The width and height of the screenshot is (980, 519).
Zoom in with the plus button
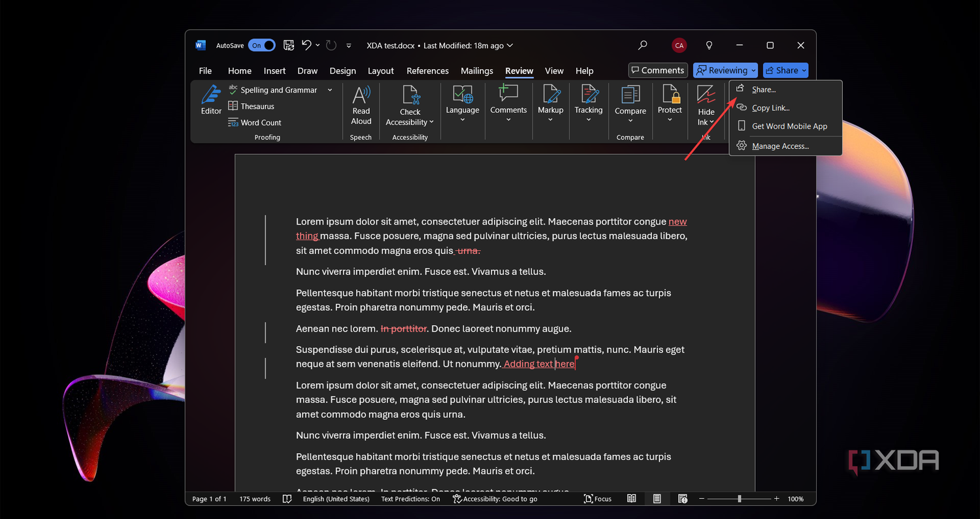point(777,499)
